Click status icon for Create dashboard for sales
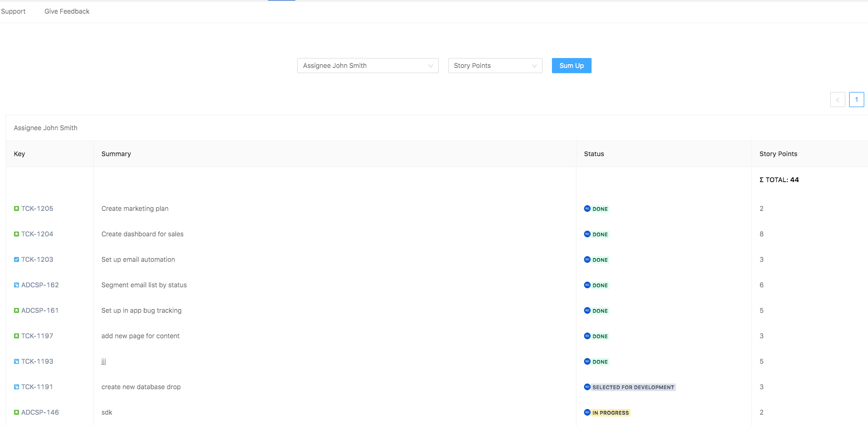 (587, 234)
